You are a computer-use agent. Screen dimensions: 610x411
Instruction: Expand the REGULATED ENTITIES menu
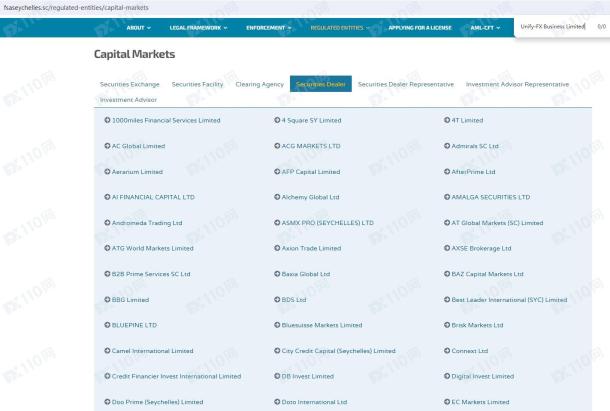coord(340,28)
